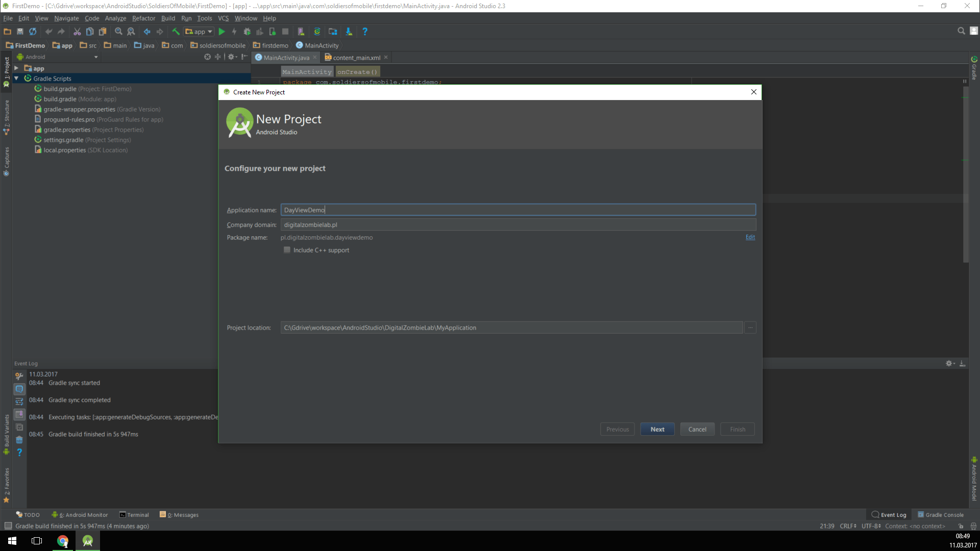The height and width of the screenshot is (551, 980).
Task: Open the Build menu
Action: click(168, 18)
